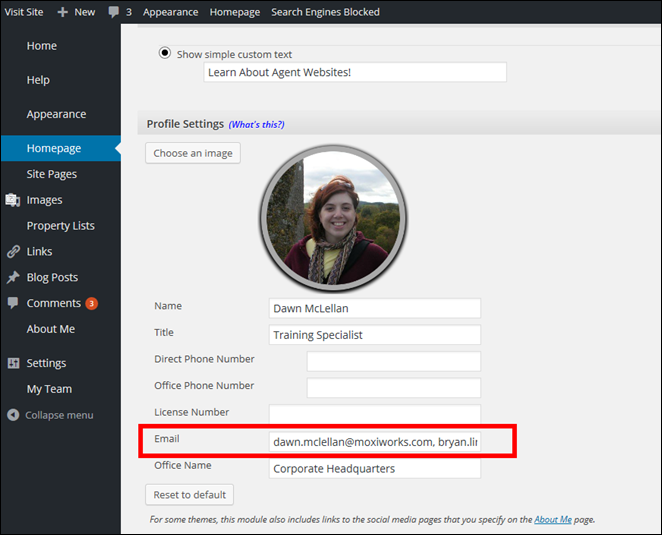Go to Site Pages in the sidebar
The width and height of the screenshot is (662, 535).
tap(52, 174)
